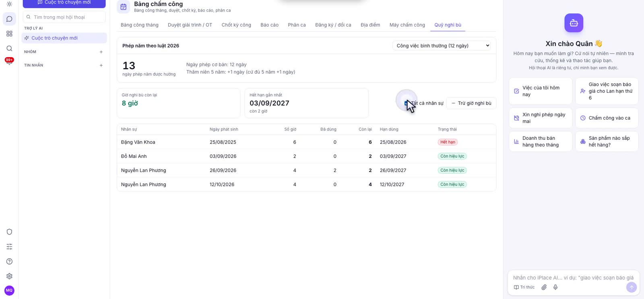Switch to the 'Máy chấm công' tab
Image resolution: width=644 pixels, height=299 pixels.
pyautogui.click(x=407, y=25)
